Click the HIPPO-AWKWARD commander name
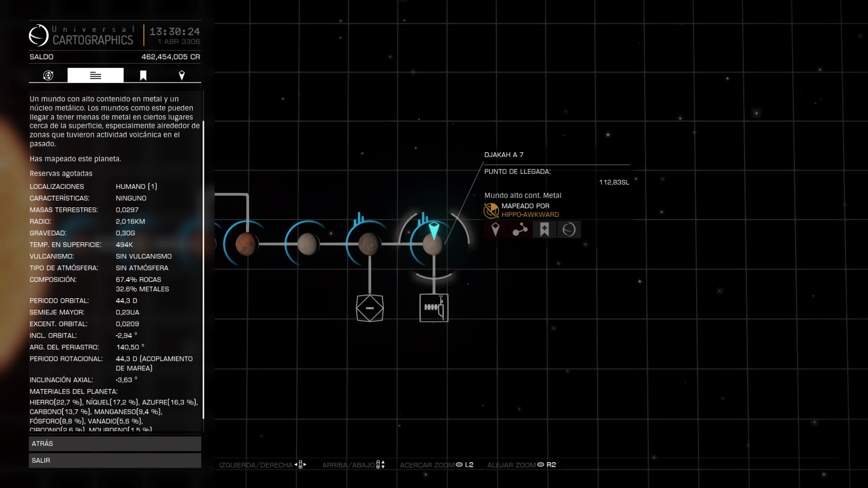Image resolution: width=868 pixels, height=488 pixels. point(530,215)
